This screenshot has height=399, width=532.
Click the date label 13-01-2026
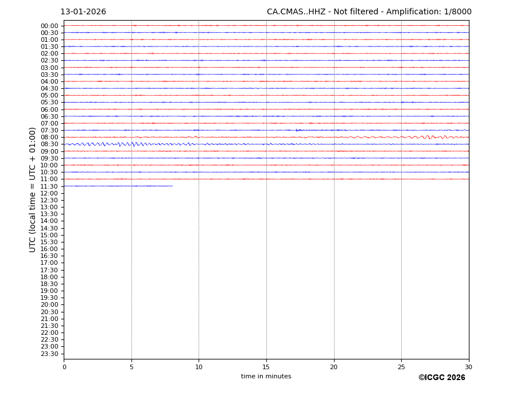click(83, 12)
